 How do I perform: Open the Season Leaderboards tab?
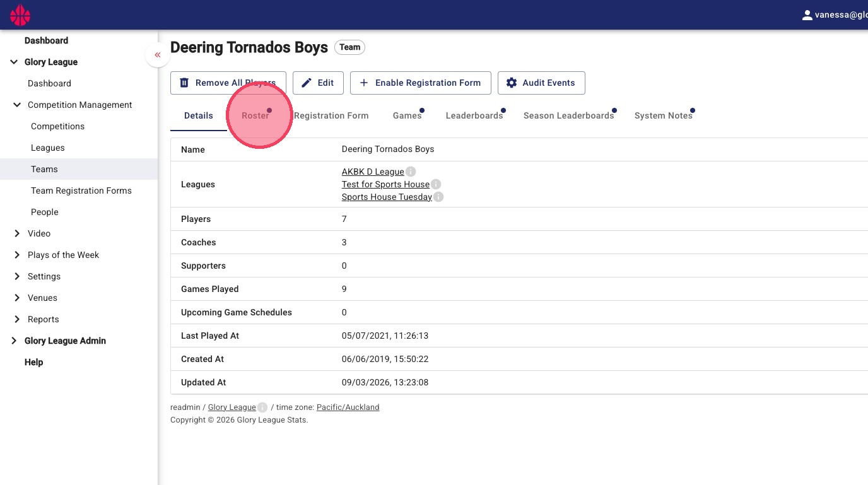point(568,115)
